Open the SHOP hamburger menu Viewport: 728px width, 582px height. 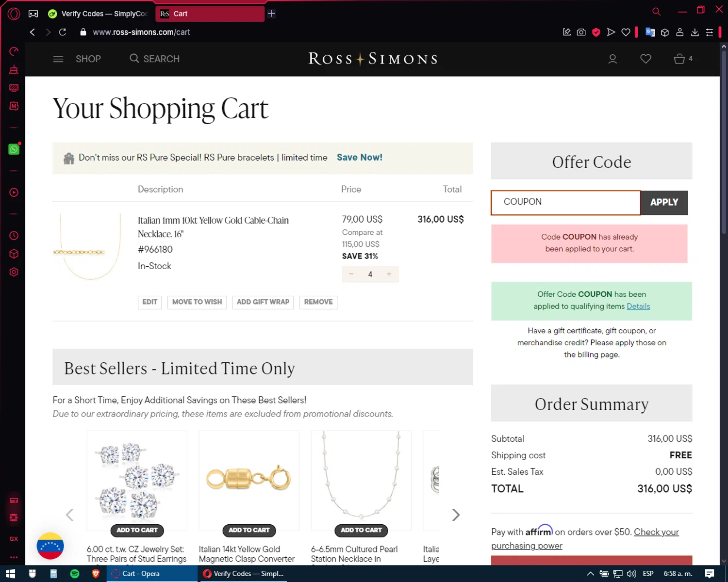(77, 59)
